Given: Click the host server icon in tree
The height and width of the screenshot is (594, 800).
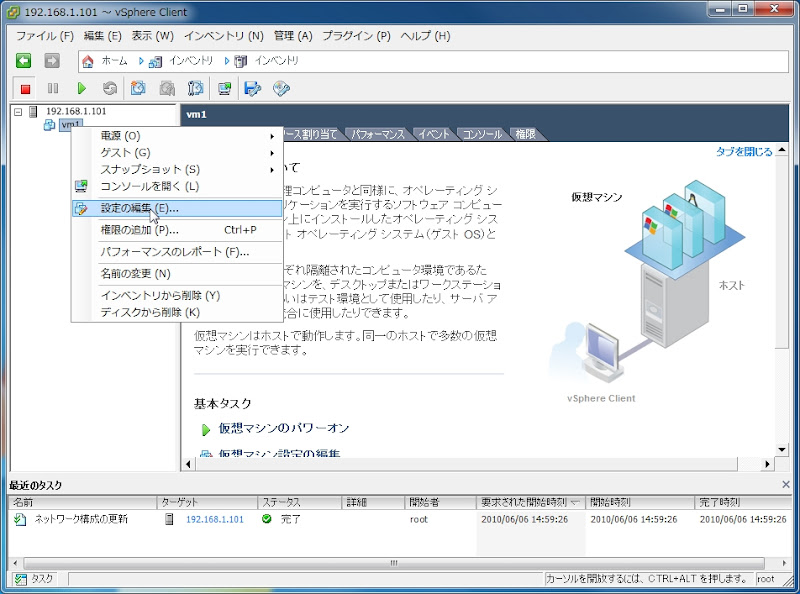Looking at the screenshot, I should [x=33, y=111].
